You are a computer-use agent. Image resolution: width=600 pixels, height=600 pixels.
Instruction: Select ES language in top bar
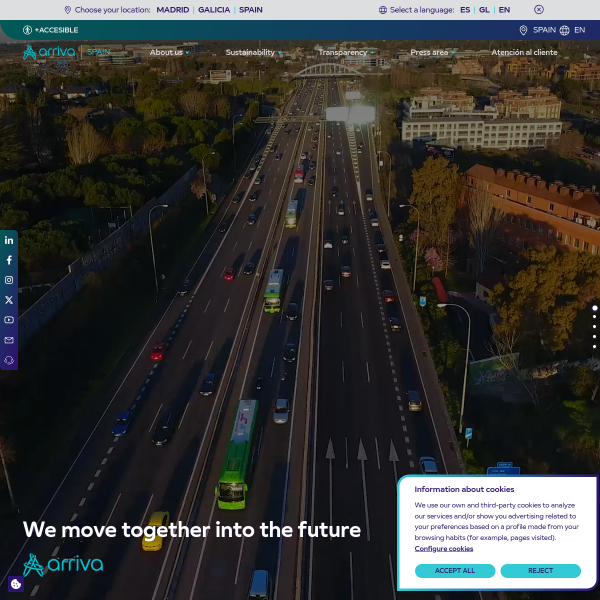465,10
